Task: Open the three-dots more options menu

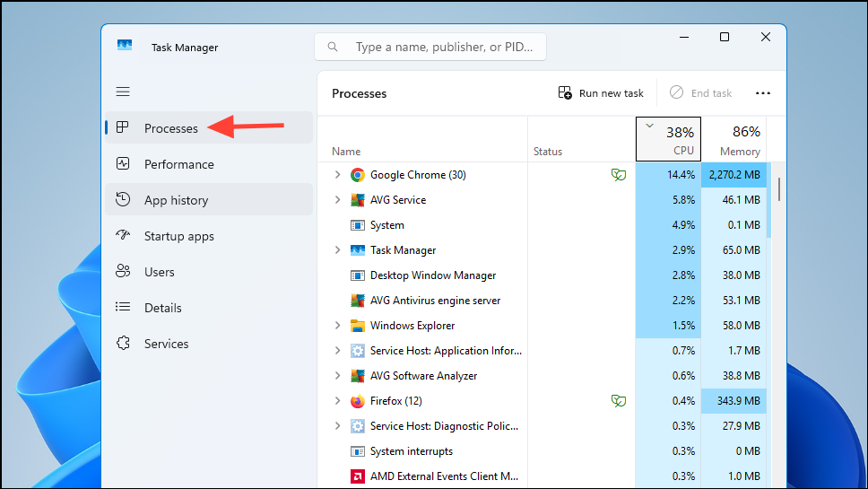Action: click(x=763, y=93)
